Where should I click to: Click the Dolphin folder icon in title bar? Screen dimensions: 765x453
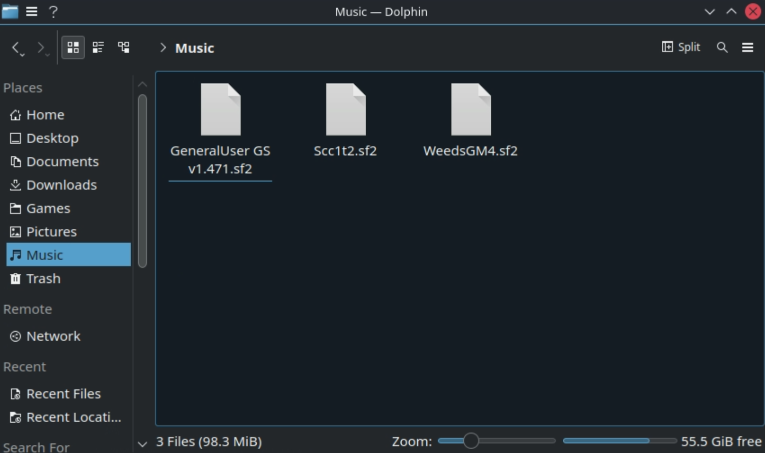(10, 11)
